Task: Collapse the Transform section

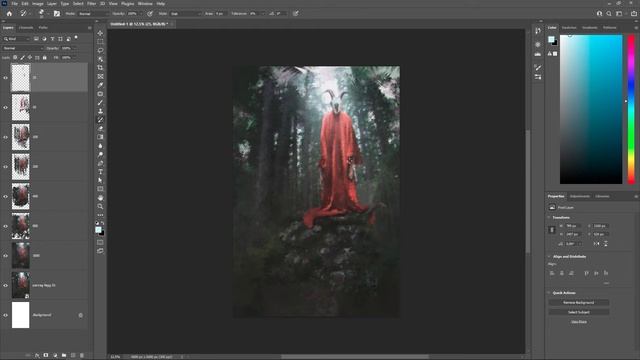Action: coord(549,218)
